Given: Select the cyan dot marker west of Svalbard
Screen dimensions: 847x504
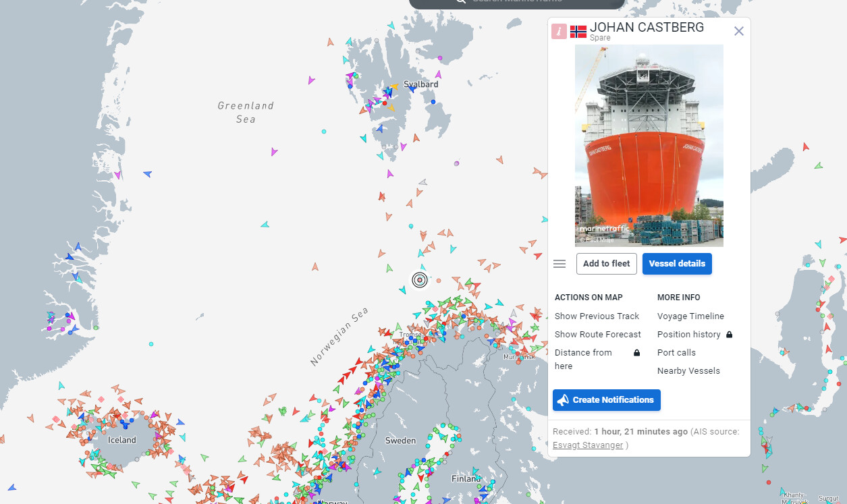Looking at the screenshot, I should coord(324,131).
